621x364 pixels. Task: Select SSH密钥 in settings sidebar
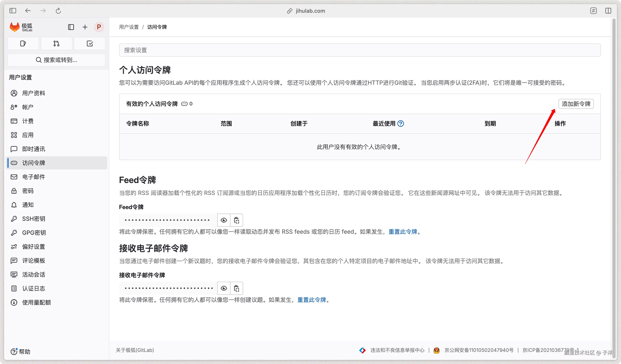[33, 219]
